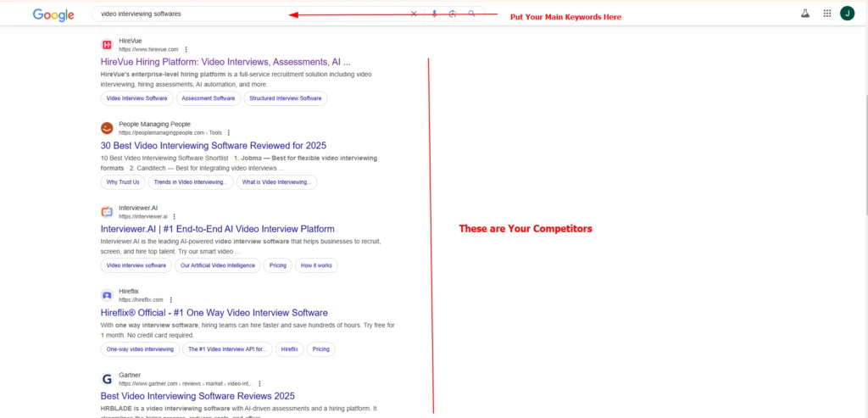Select the How it works chip

pos(316,265)
